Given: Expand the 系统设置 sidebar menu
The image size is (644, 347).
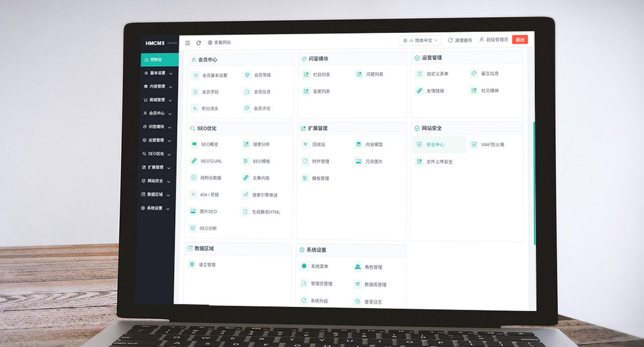Looking at the screenshot, I should [x=155, y=208].
